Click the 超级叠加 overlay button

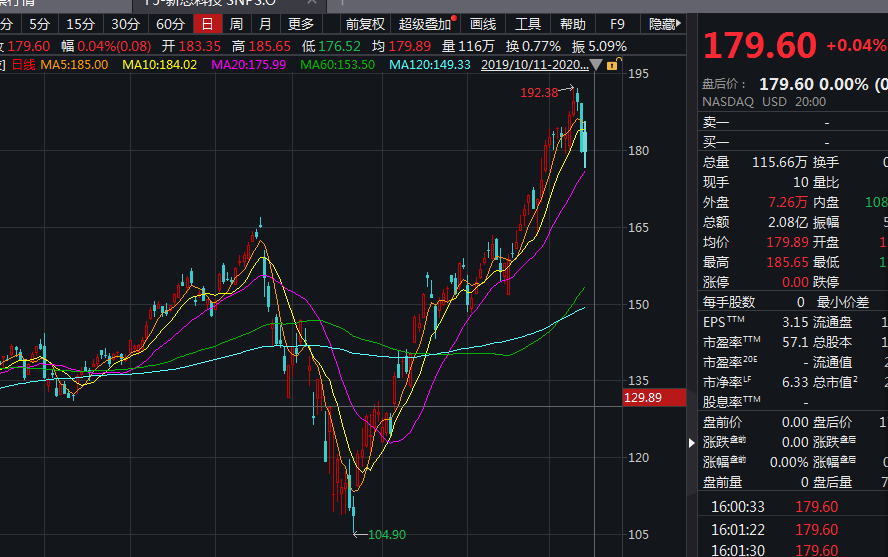(426, 24)
